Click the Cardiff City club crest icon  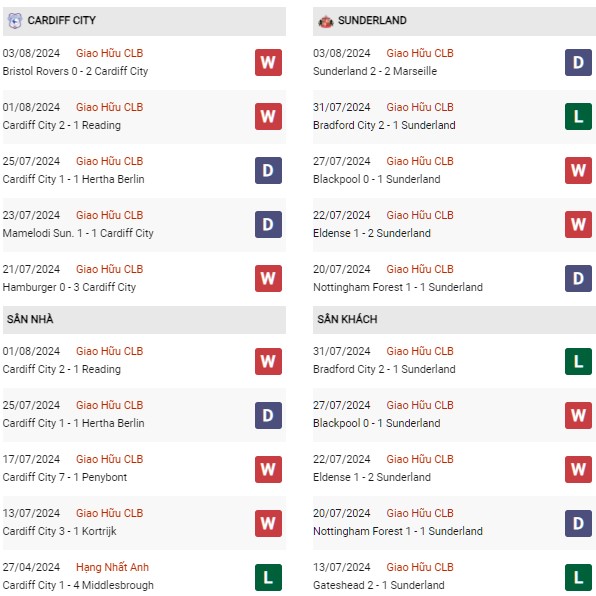pos(14,21)
